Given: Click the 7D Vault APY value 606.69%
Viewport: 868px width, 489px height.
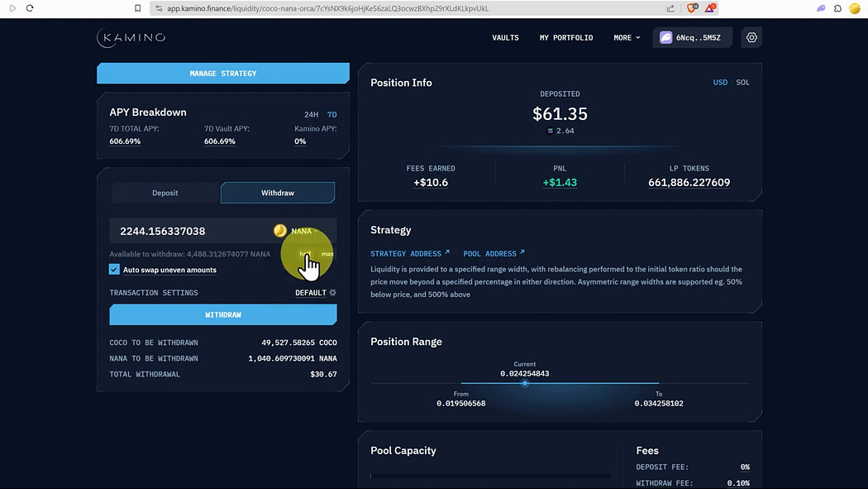Looking at the screenshot, I should point(220,141).
